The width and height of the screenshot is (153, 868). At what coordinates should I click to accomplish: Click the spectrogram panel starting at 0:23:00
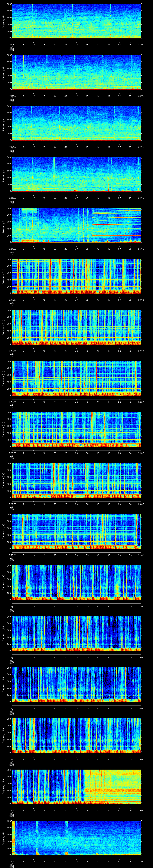point(77,174)
